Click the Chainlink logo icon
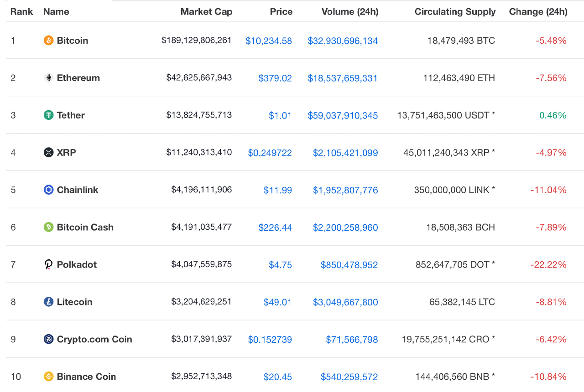The image size is (584, 392). pyautogui.click(x=48, y=190)
